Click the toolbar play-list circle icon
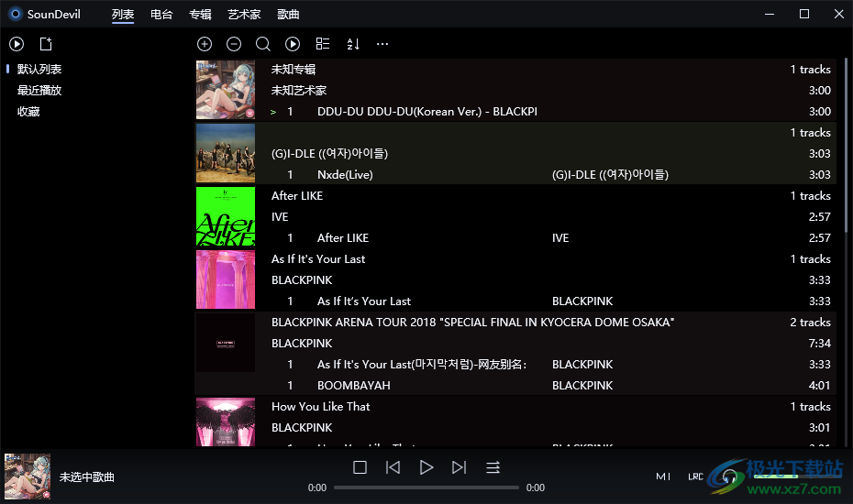 coord(293,44)
